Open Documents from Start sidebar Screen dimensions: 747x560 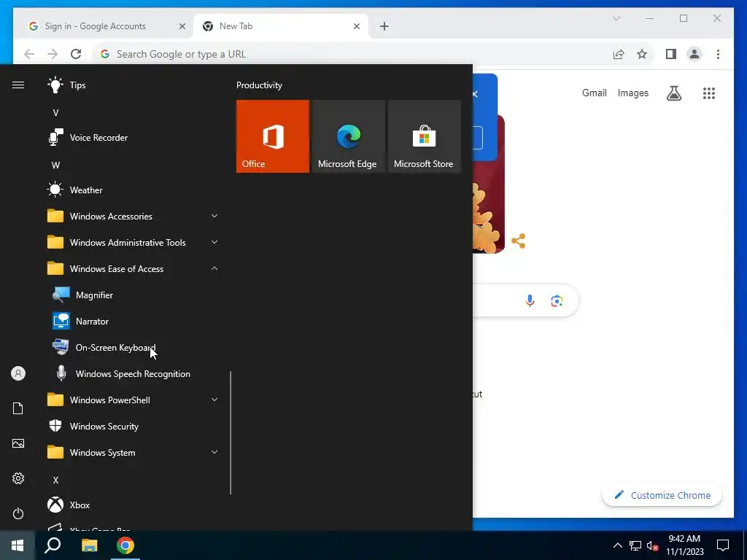pyautogui.click(x=18, y=408)
